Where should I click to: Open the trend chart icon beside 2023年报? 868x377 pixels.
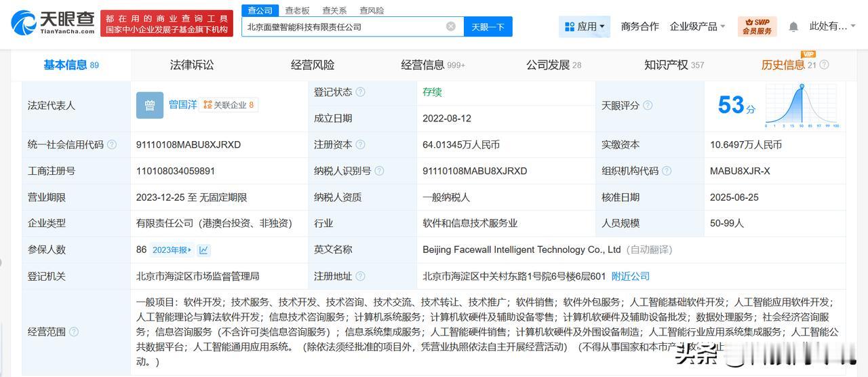click(x=203, y=250)
